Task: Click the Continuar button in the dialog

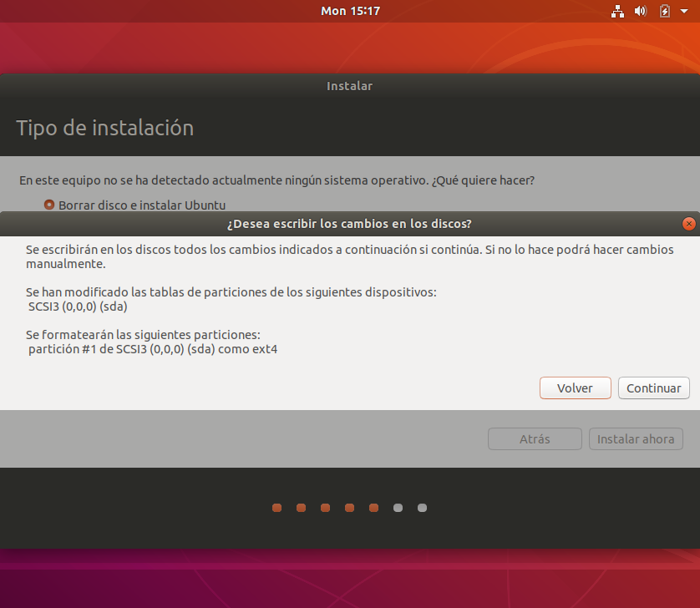Action: (653, 388)
